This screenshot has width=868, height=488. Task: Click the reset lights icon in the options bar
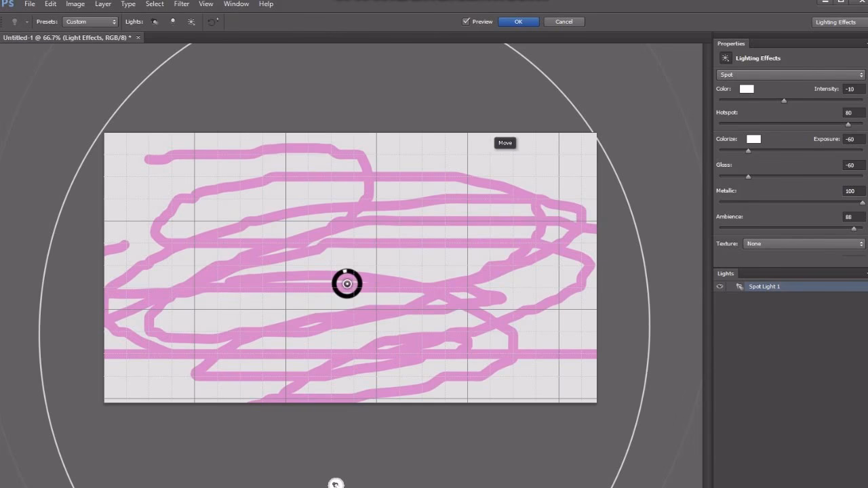pyautogui.click(x=213, y=22)
